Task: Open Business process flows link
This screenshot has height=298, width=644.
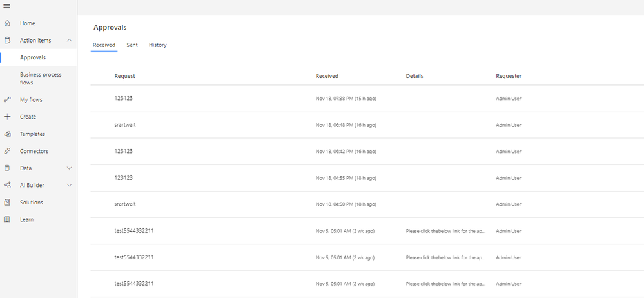Action: pos(40,79)
